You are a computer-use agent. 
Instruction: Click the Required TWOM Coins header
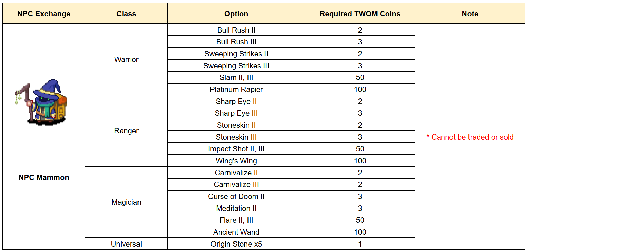[x=360, y=14]
